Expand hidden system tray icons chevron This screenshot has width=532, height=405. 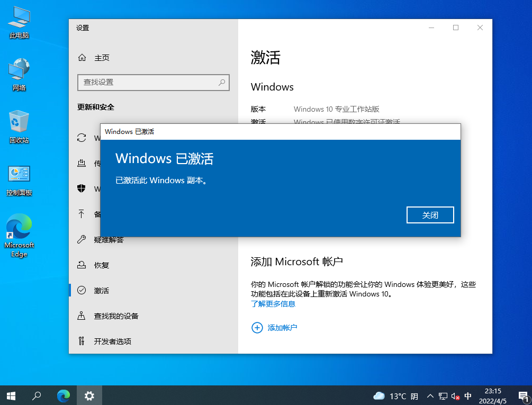click(x=430, y=396)
